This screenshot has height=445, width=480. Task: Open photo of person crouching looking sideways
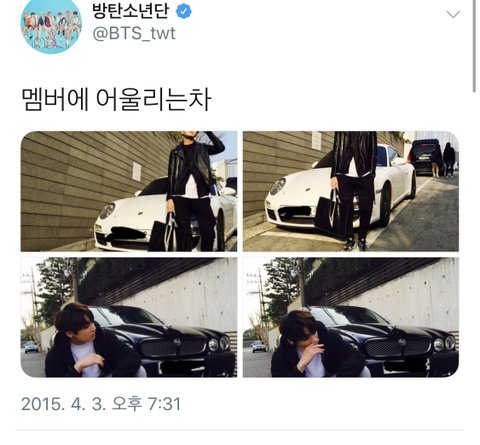pos(129,317)
